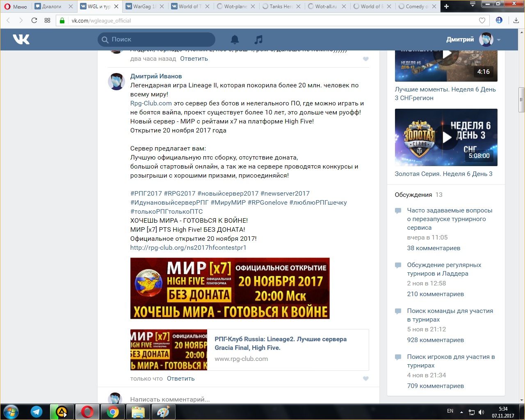The image size is (525, 420).
Task: Open the Windows Start button
Action: [11, 412]
